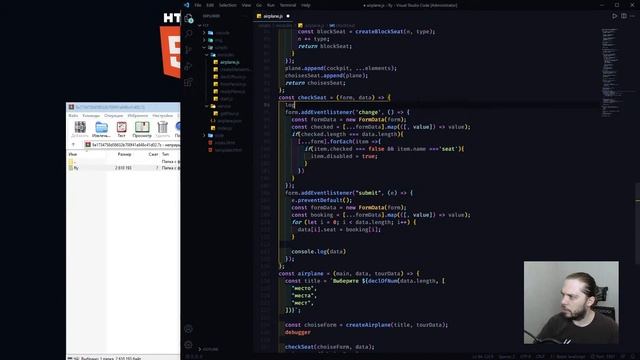Open the Accounts menu icon

pos(189,329)
